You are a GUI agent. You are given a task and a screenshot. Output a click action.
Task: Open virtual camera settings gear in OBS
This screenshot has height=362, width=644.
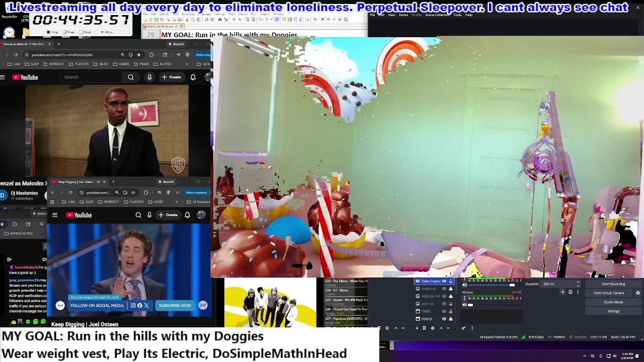click(638, 293)
